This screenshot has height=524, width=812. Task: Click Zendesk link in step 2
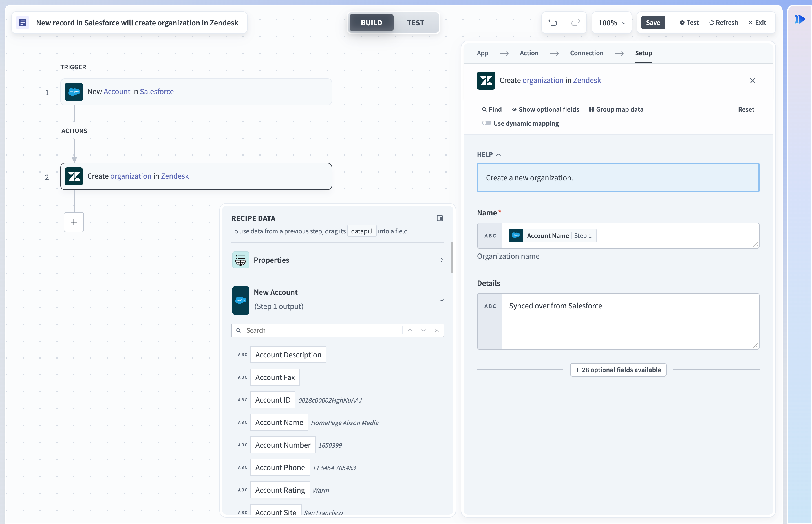click(175, 176)
